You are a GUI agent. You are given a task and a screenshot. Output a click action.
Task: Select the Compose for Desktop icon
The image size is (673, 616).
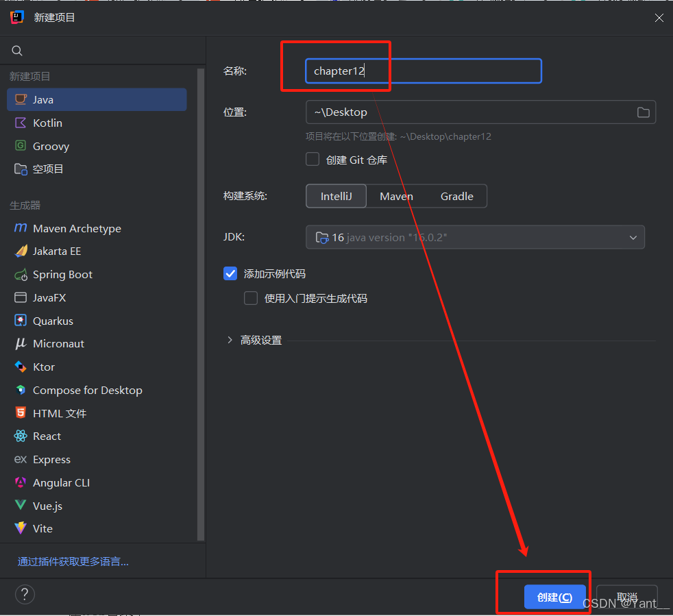(x=21, y=390)
